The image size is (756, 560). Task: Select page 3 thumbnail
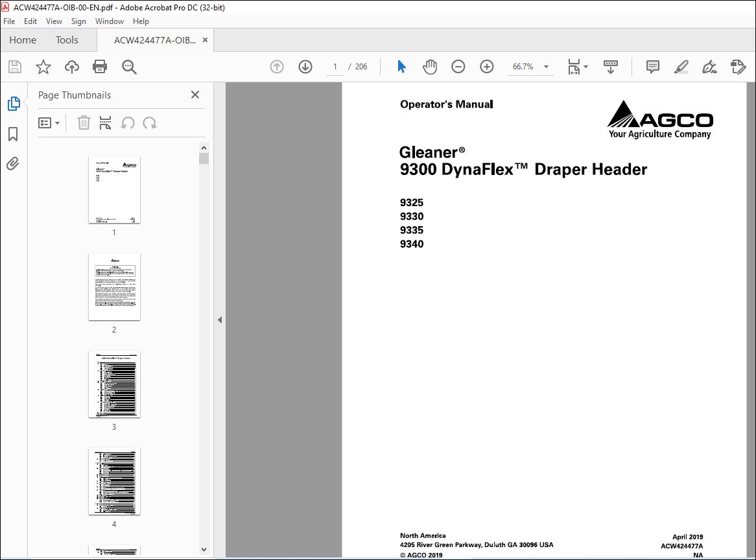114,384
